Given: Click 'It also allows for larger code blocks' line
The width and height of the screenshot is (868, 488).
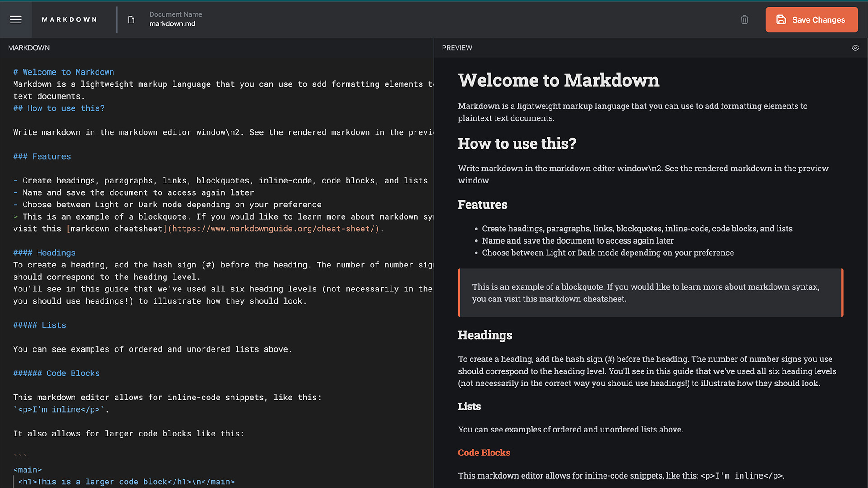Looking at the screenshot, I should pyautogui.click(x=128, y=434).
